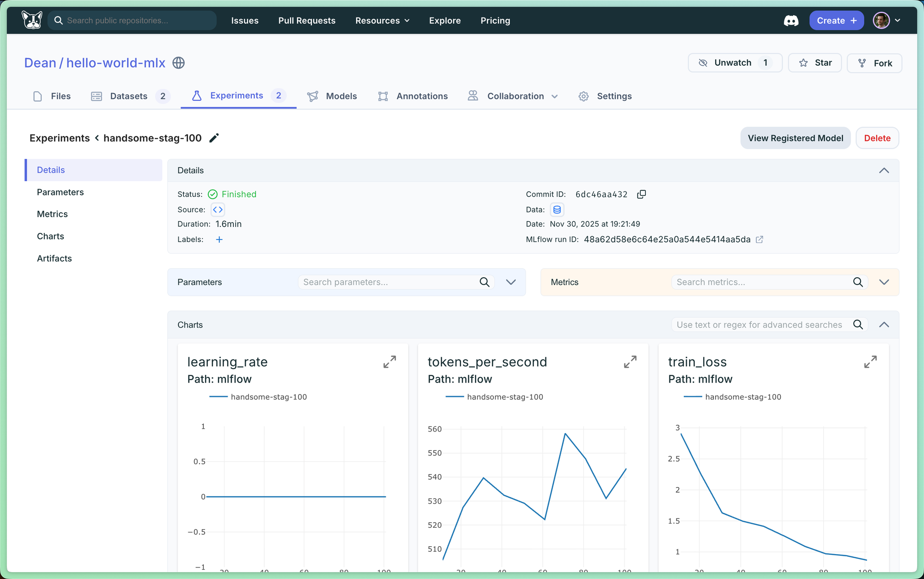The image size is (924, 579).
Task: Expand the Metrics panel chevron
Action: coord(884,282)
